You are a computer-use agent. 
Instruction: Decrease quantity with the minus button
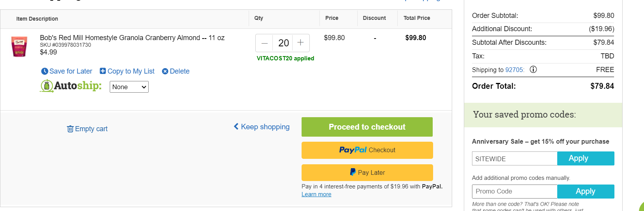(x=265, y=43)
